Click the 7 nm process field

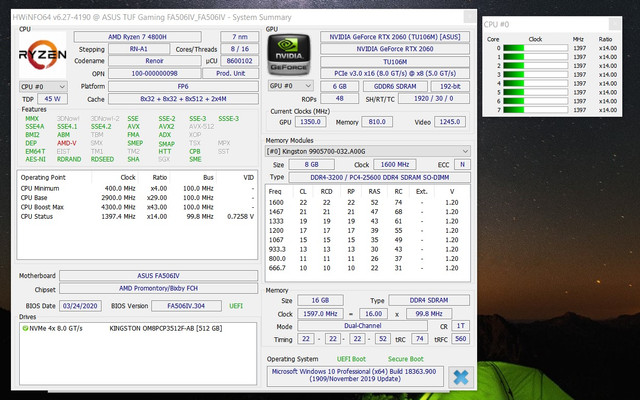(x=240, y=37)
